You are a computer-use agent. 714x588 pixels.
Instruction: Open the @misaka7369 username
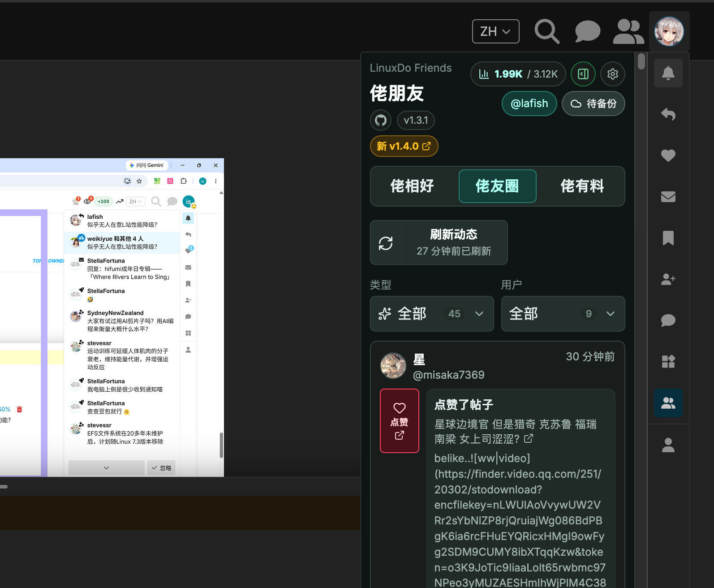click(448, 375)
